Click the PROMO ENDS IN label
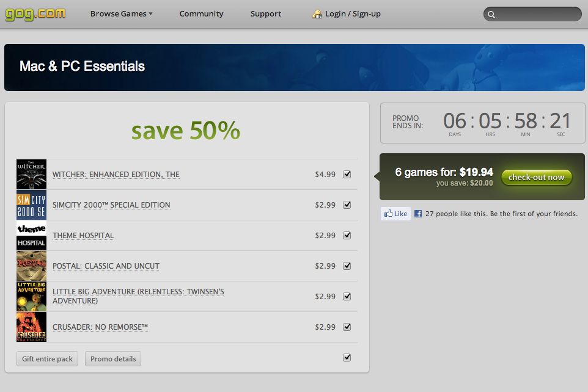This screenshot has width=588, height=392. click(407, 122)
